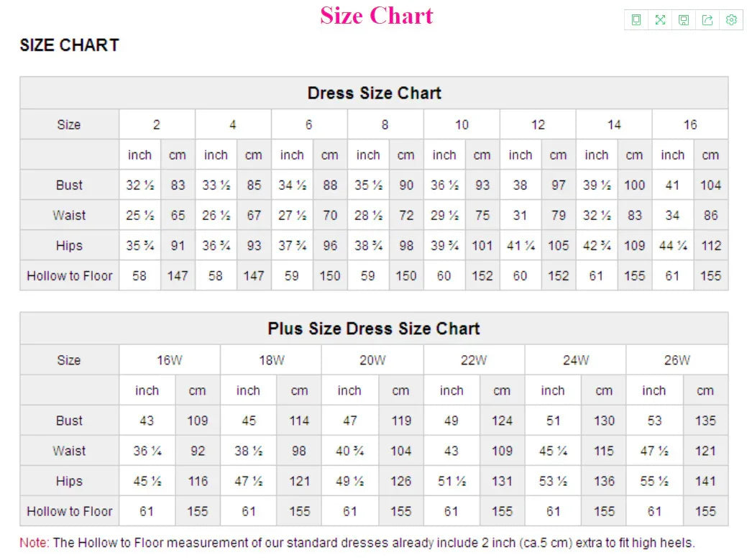Select the Hips row label in dress chart
The height and width of the screenshot is (560, 747).
[x=69, y=245]
